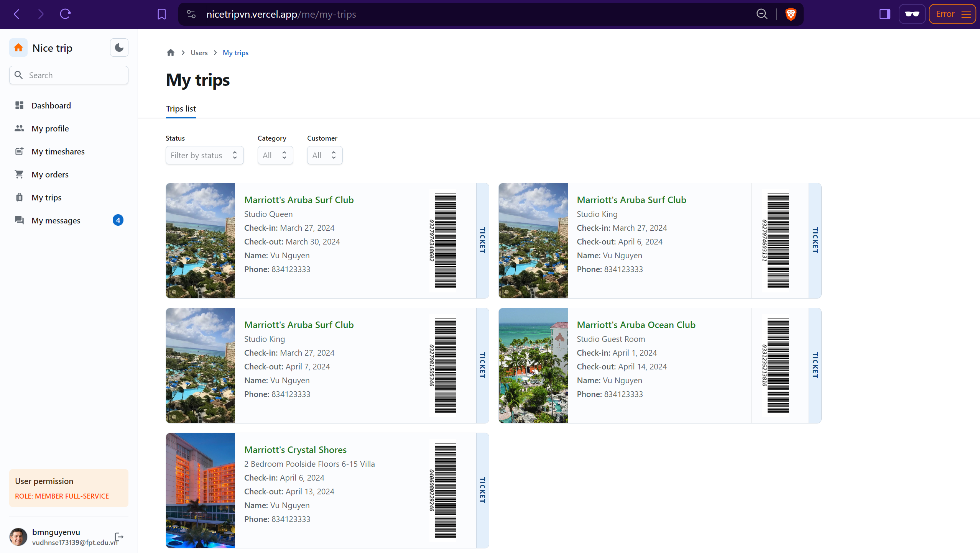Image resolution: width=980 pixels, height=553 pixels.
Task: Click the address bar URL nicetripvn.vercel.app
Action: click(x=281, y=14)
